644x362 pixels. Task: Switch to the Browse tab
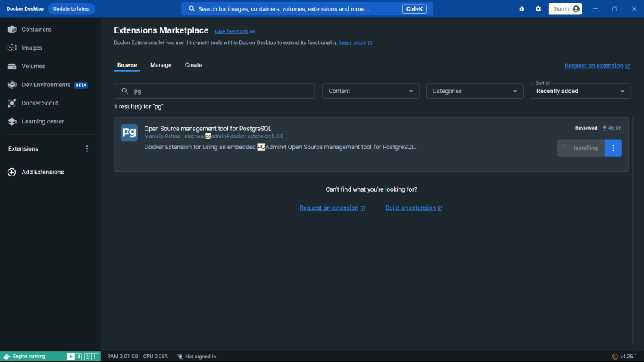[x=127, y=65]
